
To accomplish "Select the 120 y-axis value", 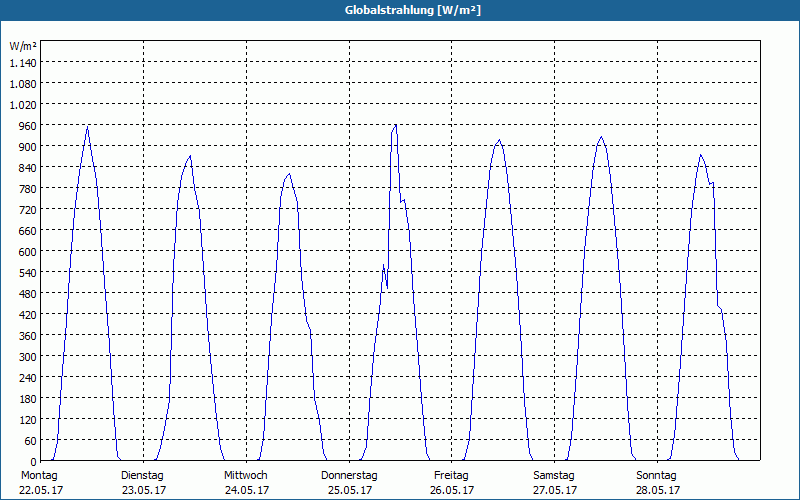I will click(28, 419).
